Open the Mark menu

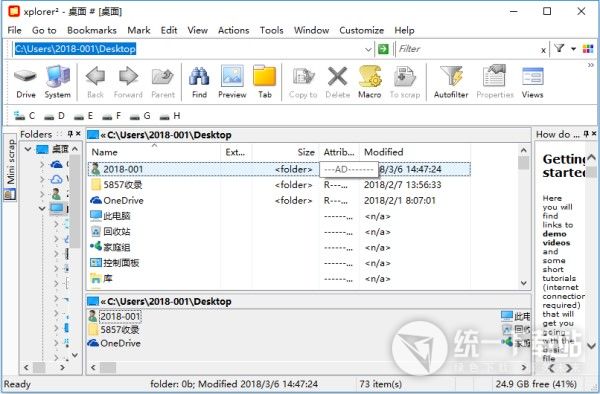(x=139, y=30)
